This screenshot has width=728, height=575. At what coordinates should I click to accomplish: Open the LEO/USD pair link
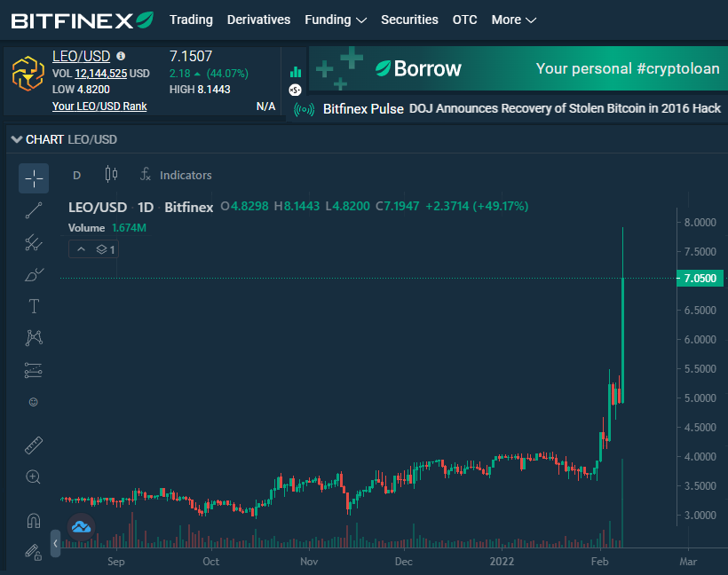tap(82, 56)
